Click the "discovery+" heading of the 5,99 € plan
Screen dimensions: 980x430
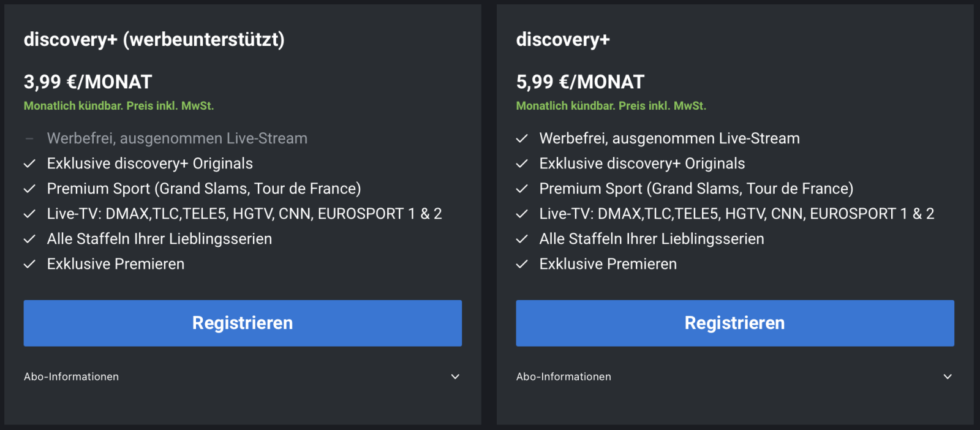point(563,40)
